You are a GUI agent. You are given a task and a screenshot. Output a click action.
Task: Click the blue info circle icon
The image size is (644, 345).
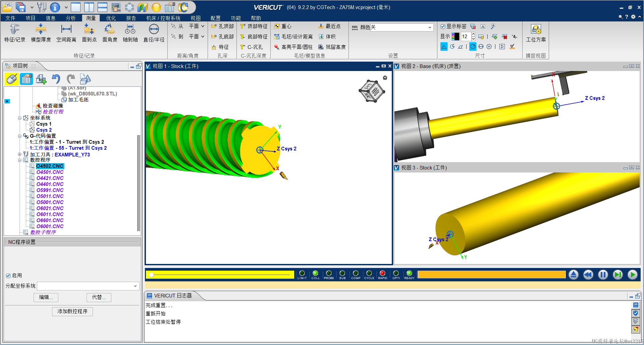55,7
